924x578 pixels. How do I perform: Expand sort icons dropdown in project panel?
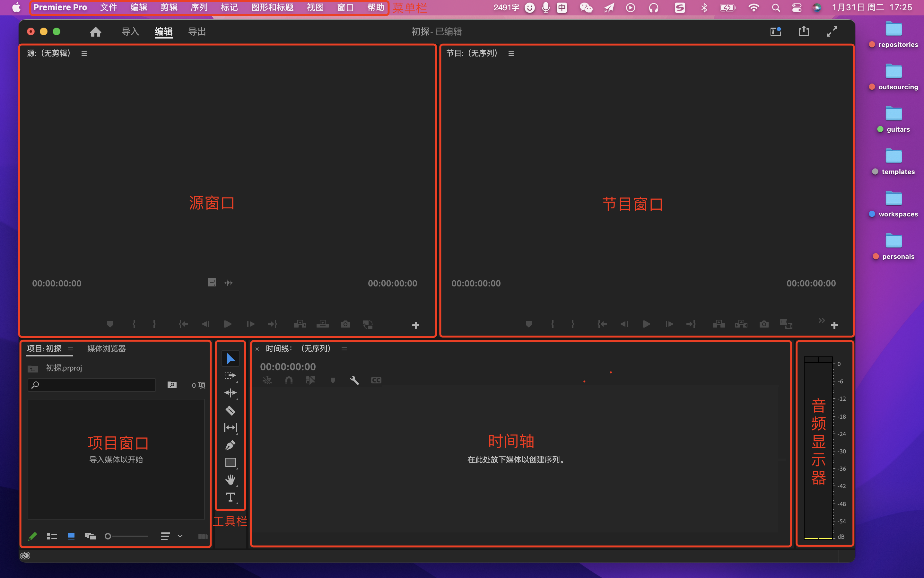[180, 536]
